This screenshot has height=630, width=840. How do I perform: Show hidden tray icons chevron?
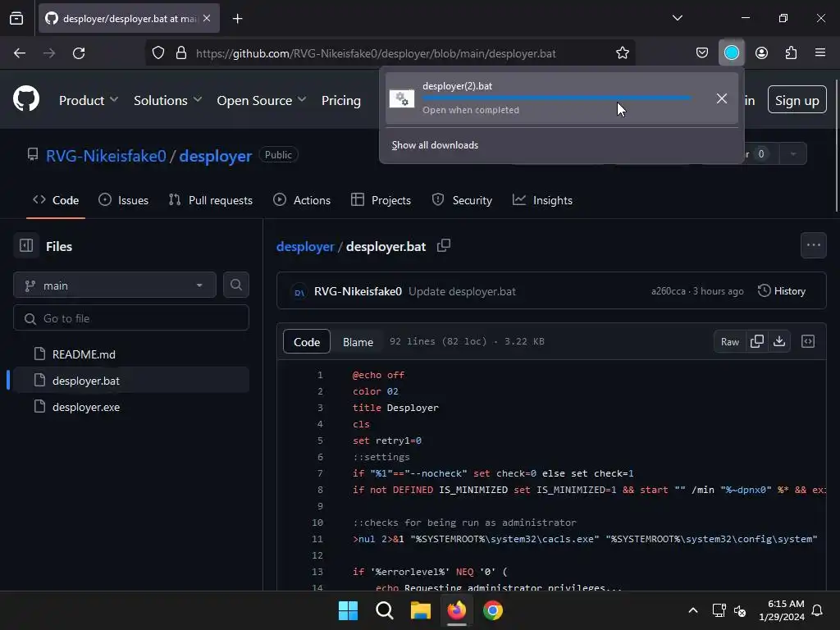pos(692,610)
